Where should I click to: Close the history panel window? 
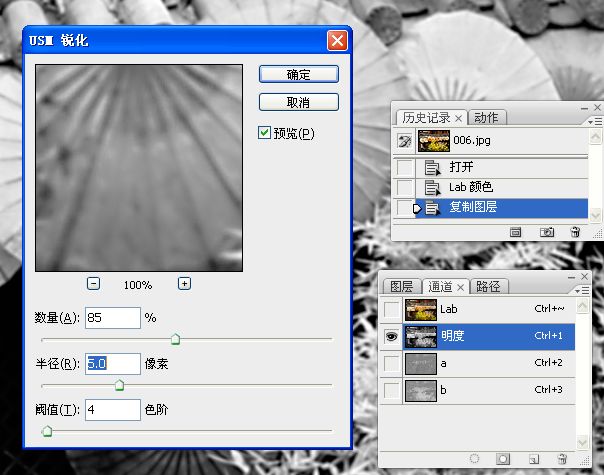click(597, 107)
